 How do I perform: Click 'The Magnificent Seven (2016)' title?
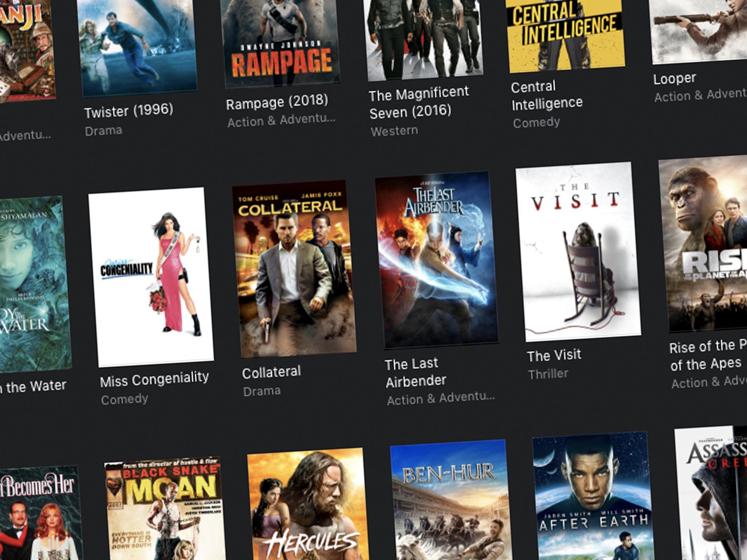pyautogui.click(x=419, y=102)
